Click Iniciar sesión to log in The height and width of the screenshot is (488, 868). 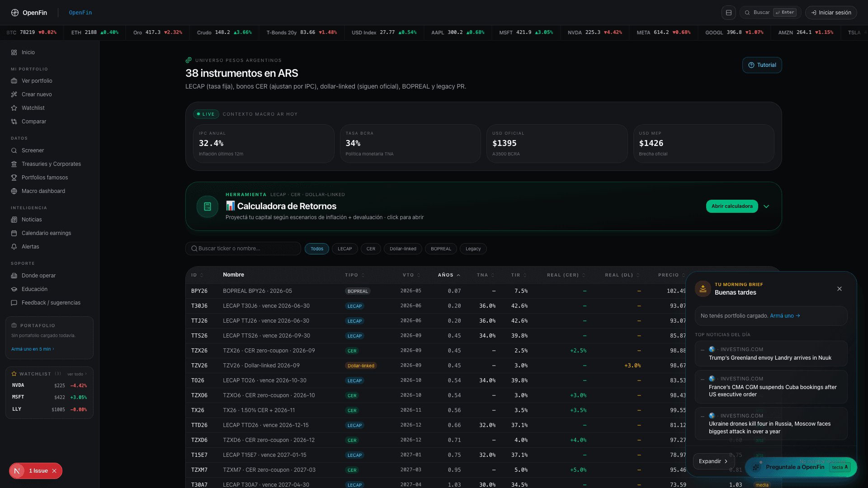tap(831, 13)
